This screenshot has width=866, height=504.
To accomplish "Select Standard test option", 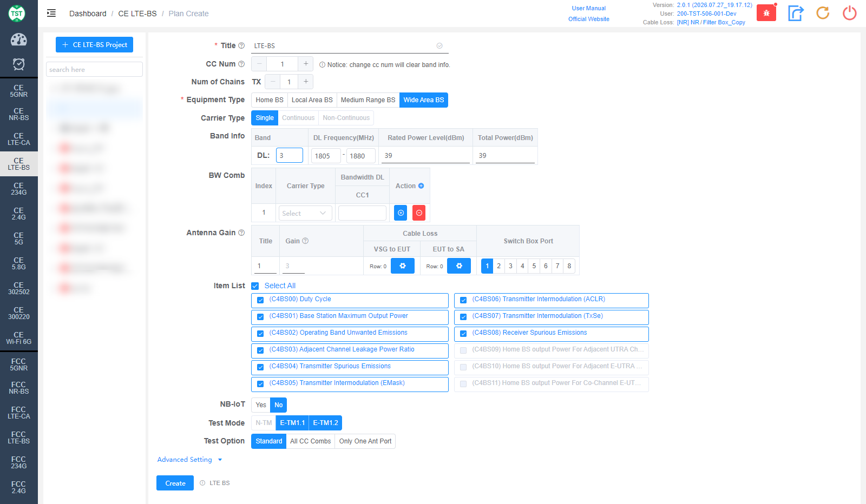I will point(269,441).
